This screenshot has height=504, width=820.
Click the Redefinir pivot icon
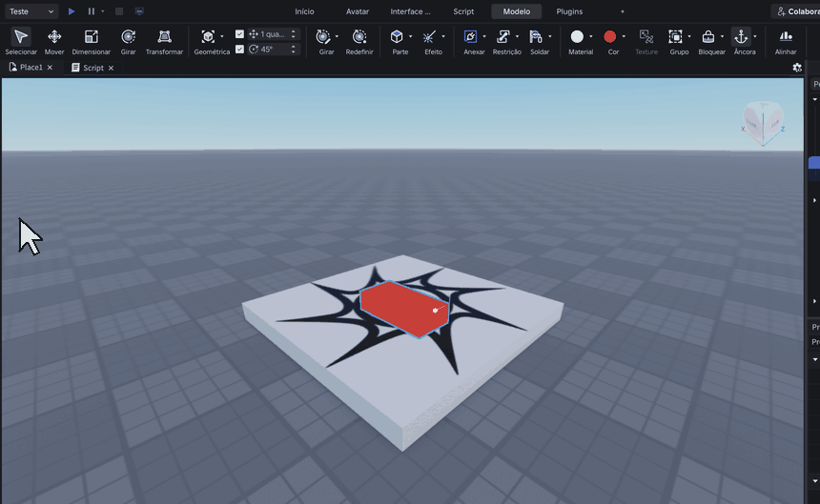click(359, 36)
